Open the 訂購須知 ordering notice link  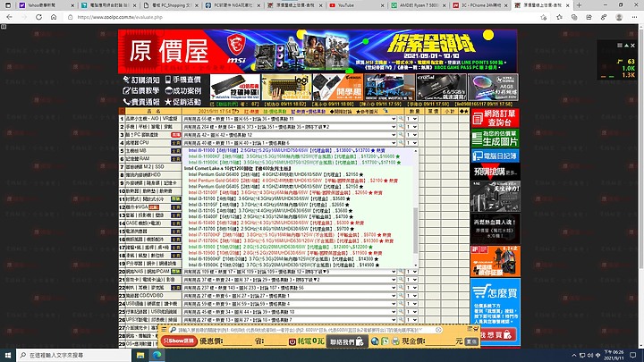(141, 80)
